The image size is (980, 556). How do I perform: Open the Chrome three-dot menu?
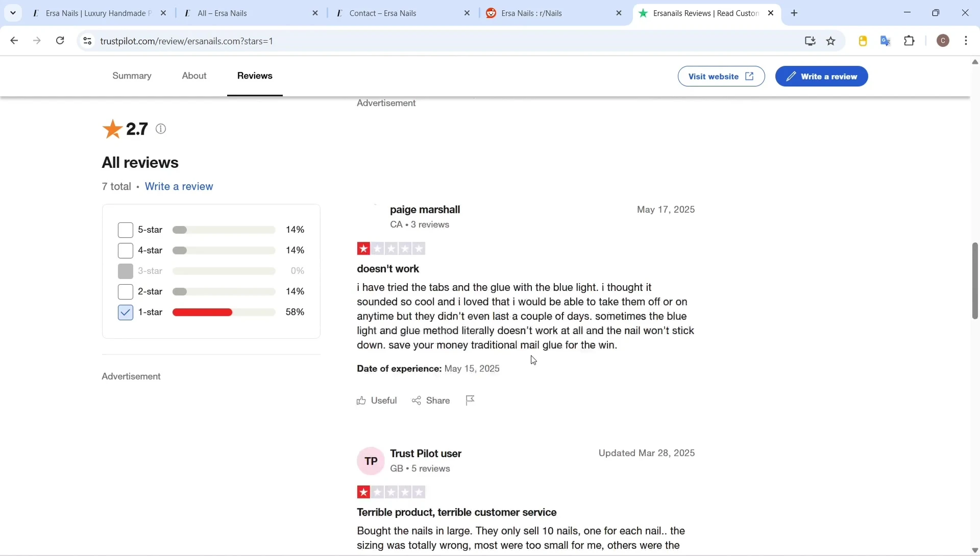[x=967, y=41]
